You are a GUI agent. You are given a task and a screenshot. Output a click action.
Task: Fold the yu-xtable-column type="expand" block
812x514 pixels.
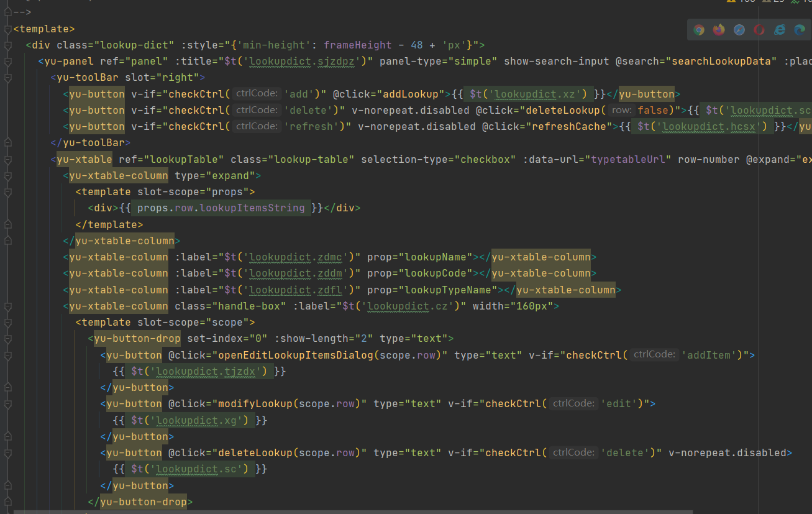pyautogui.click(x=7, y=176)
